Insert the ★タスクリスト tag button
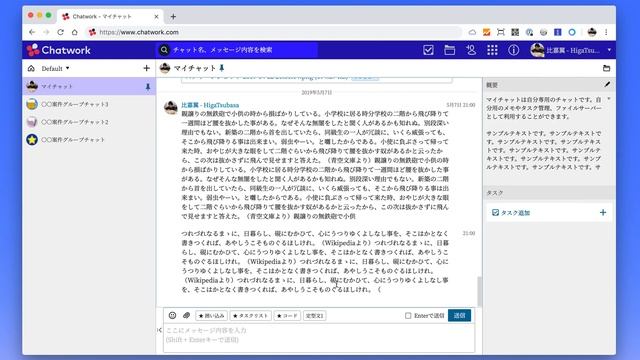Screen dimensions: 640x360 point(251,316)
